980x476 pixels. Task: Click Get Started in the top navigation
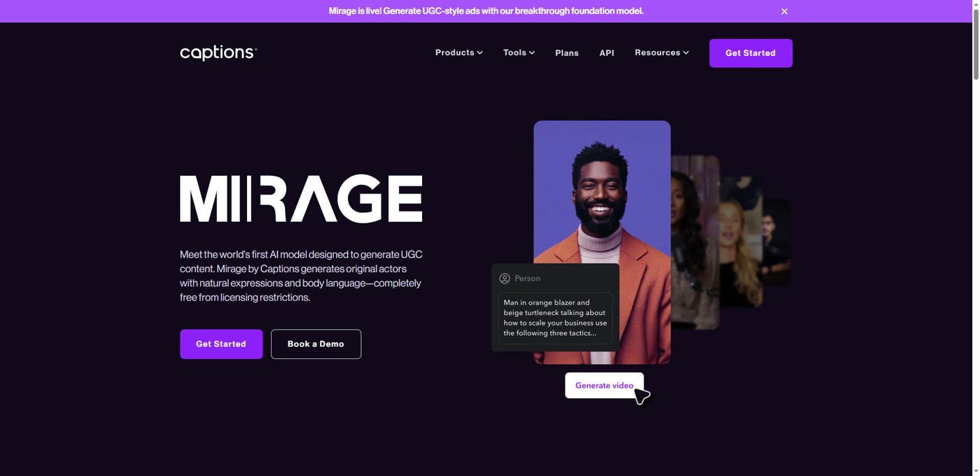tap(750, 53)
